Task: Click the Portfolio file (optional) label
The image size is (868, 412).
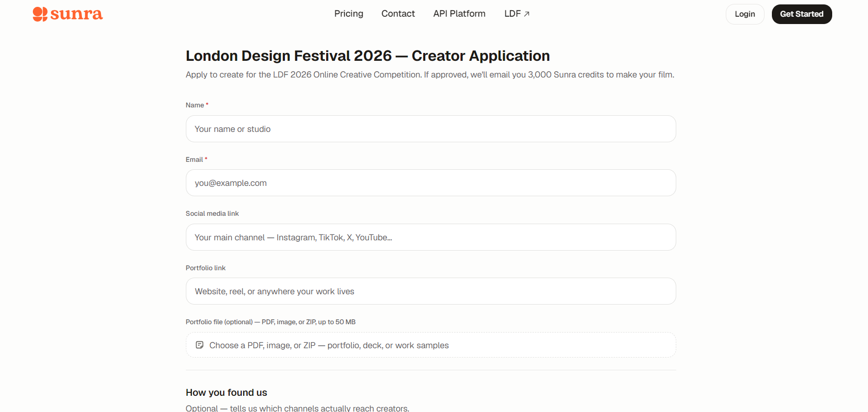Action: click(x=271, y=322)
